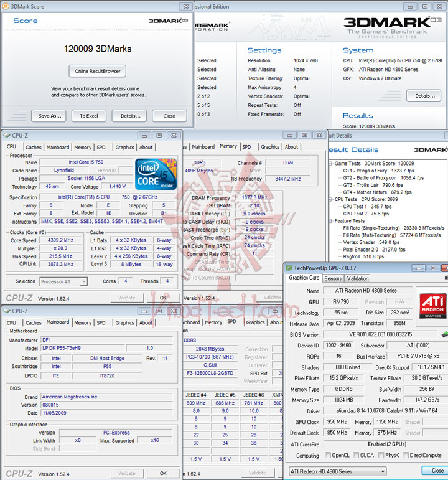The image size is (448, 480).
Task: Click Save As in 3DMark Score window
Action: click(x=49, y=116)
